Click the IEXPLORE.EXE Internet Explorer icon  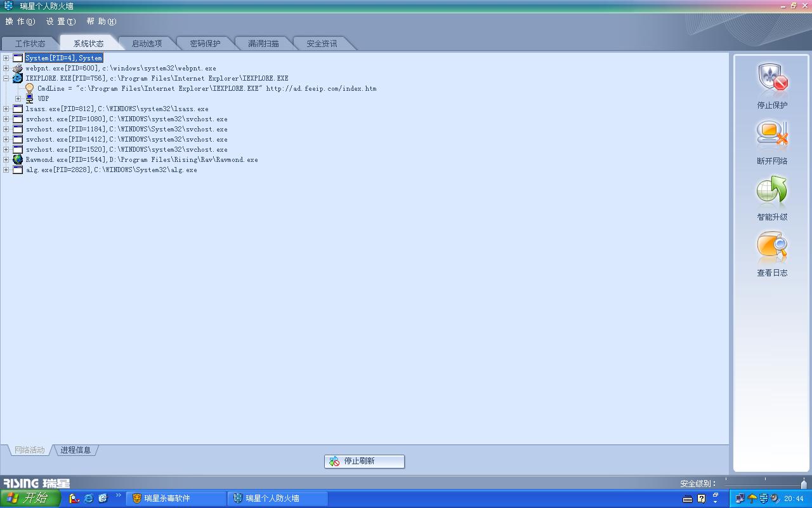18,78
